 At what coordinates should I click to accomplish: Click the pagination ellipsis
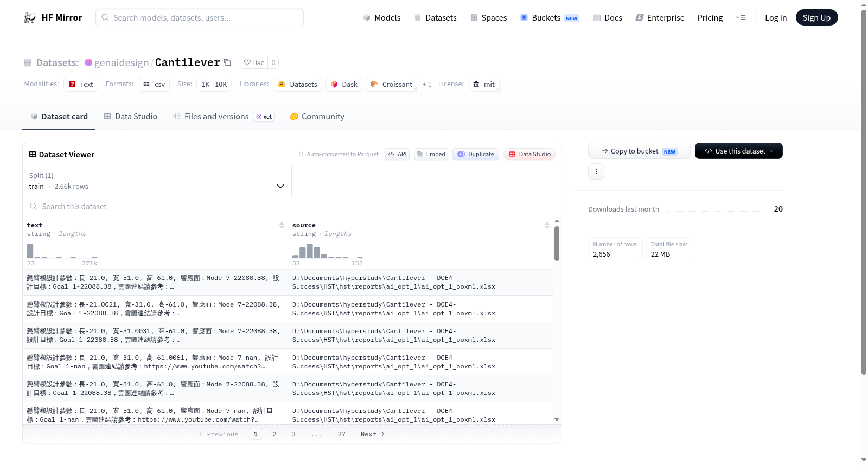pos(317,435)
